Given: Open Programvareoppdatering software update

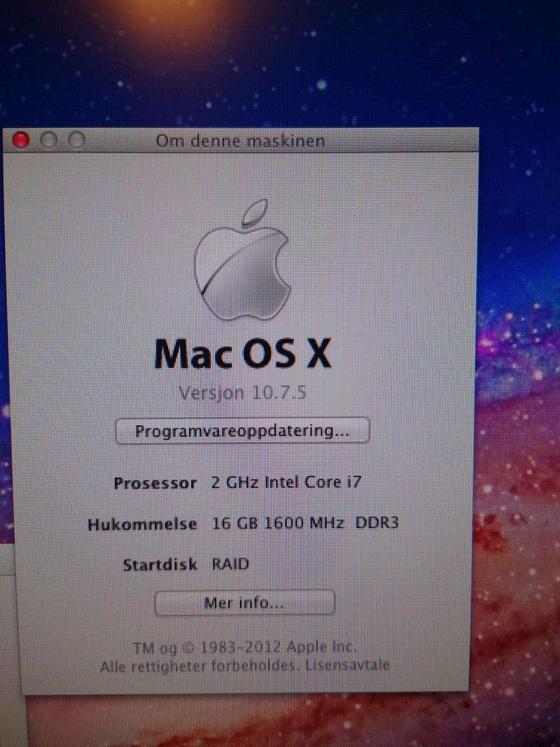Looking at the screenshot, I should pos(243,431).
